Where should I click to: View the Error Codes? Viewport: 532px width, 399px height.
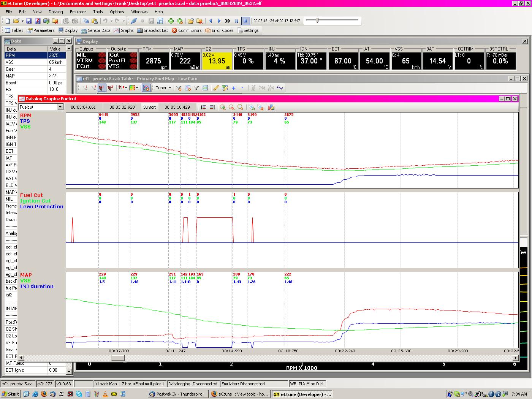pyautogui.click(x=219, y=30)
